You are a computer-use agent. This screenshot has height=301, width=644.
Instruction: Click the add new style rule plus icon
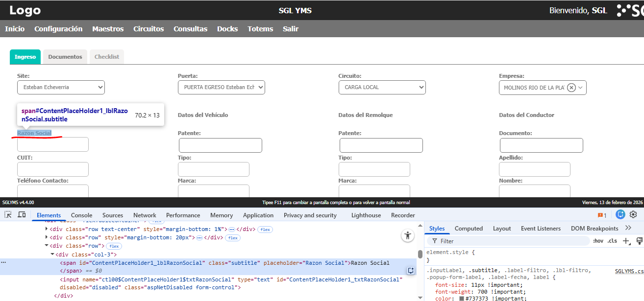[x=626, y=241]
